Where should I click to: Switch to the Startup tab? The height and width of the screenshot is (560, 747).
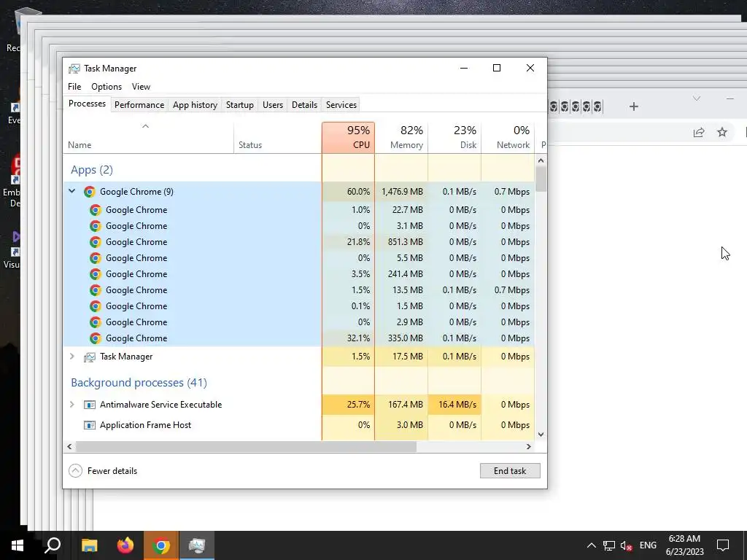(x=239, y=105)
